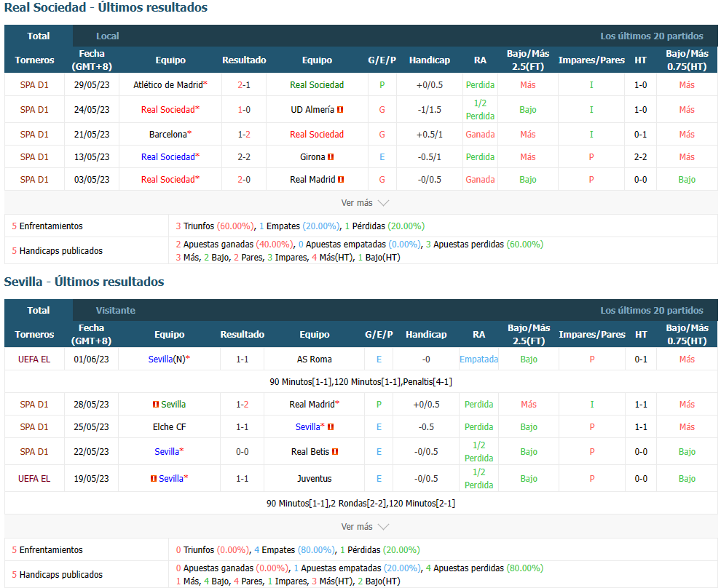Screen dimensions: 721x588
Task: Click the '90 Minutos[1-1],120 Minutos[1-1],Penaltis[4-1]' note
Action: 361,382
